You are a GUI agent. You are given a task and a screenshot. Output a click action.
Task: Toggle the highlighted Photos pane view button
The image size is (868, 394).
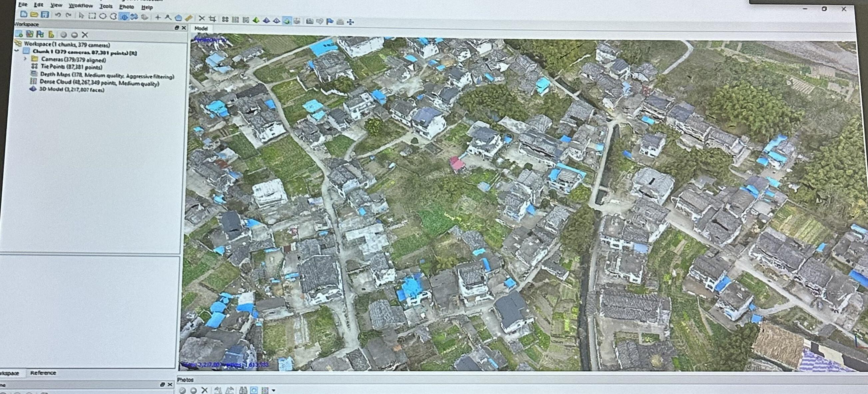(254, 390)
